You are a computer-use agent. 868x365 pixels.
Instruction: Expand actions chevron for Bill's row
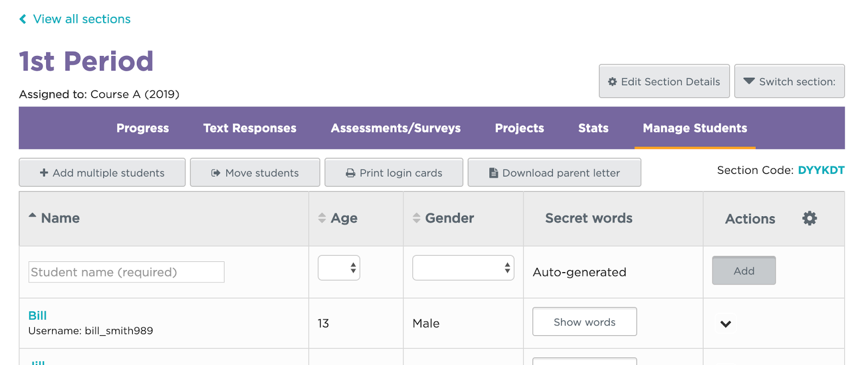pyautogui.click(x=726, y=324)
